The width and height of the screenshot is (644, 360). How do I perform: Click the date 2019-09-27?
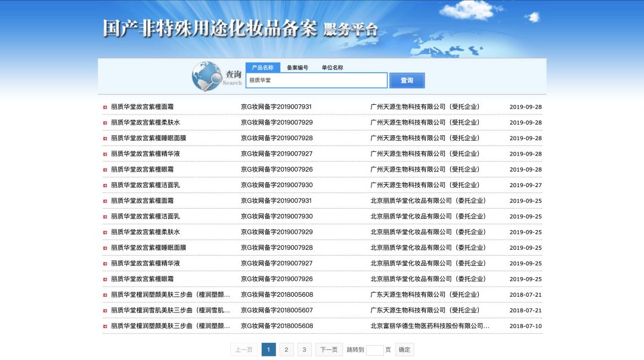(x=525, y=185)
